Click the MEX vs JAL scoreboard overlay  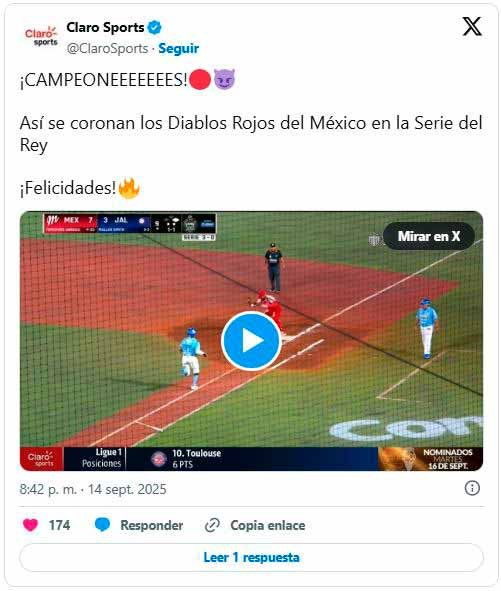pyautogui.click(x=130, y=224)
